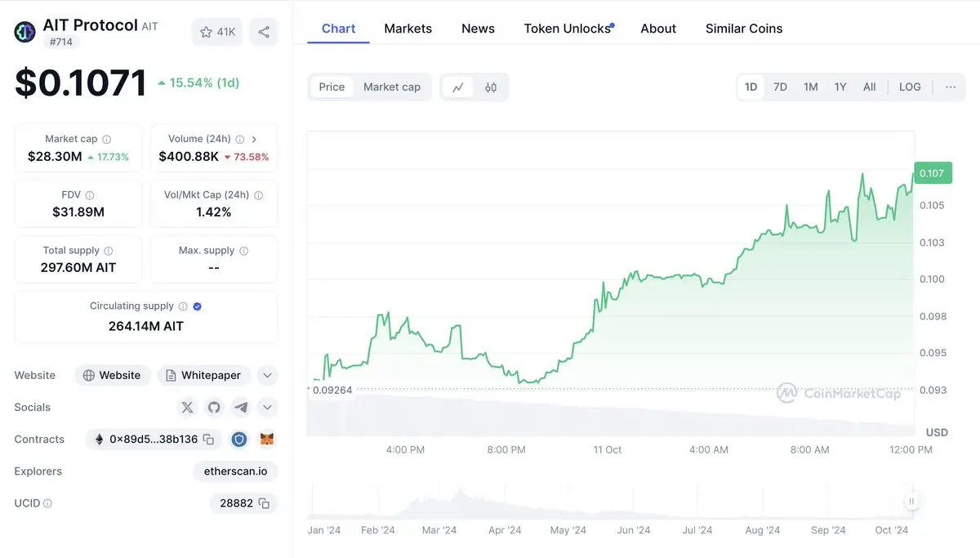Open X (Twitter) social icon
The height and width of the screenshot is (558, 980).
coord(188,407)
